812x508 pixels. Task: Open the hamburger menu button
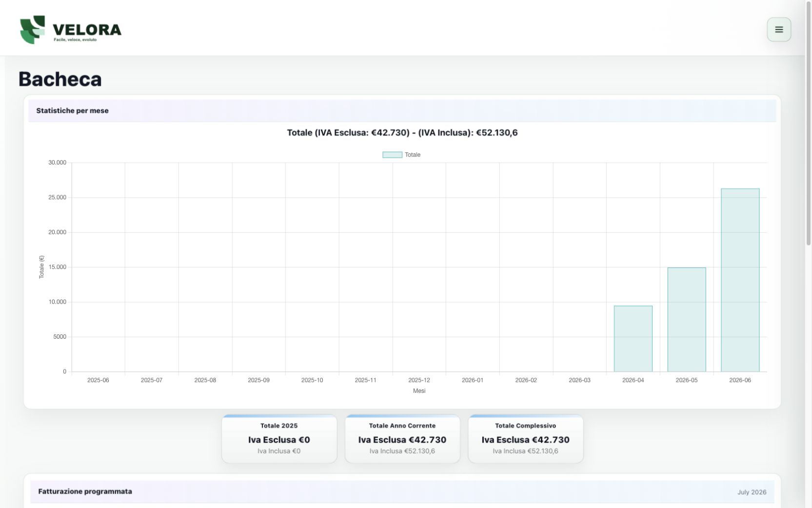coord(779,29)
